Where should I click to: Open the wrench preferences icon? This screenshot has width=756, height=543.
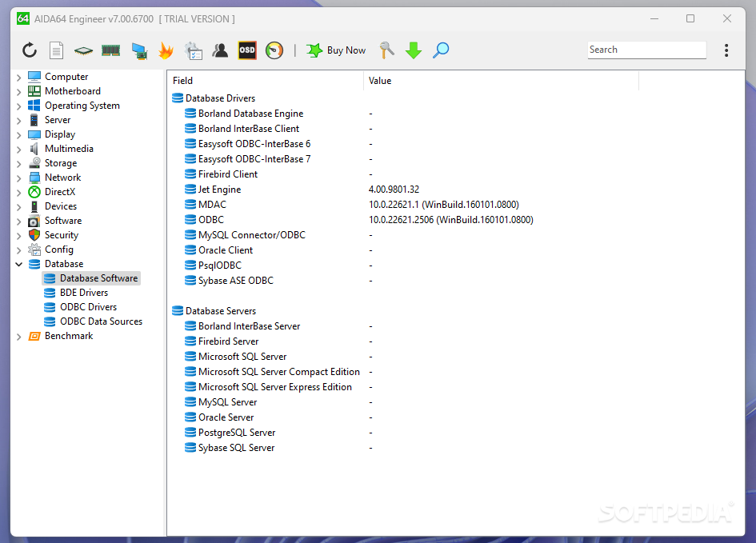pos(386,50)
